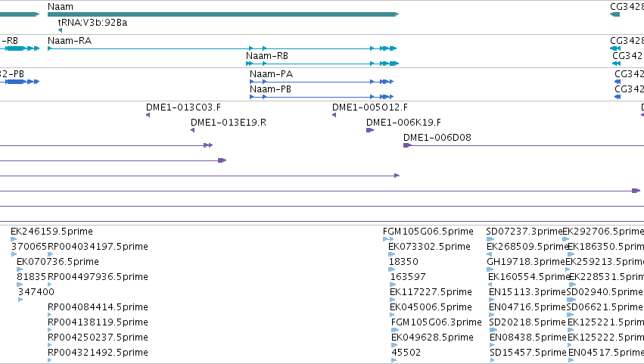This screenshot has width=644, height=364.
Task: Select the EK073302.5prime label
Action: tap(429, 247)
